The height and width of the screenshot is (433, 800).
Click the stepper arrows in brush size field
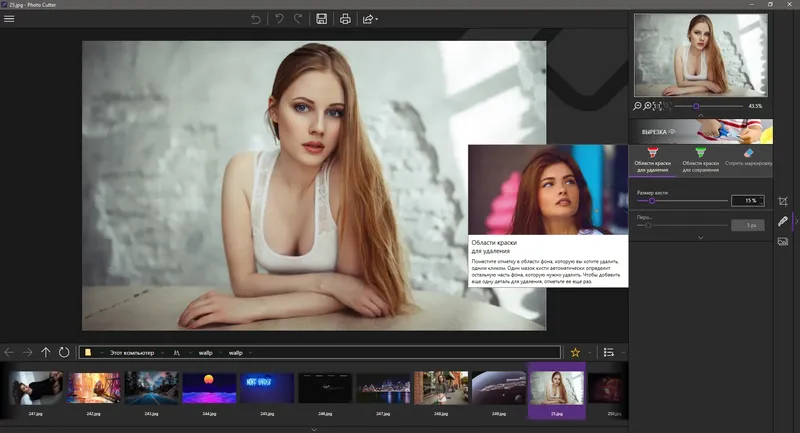coord(761,200)
